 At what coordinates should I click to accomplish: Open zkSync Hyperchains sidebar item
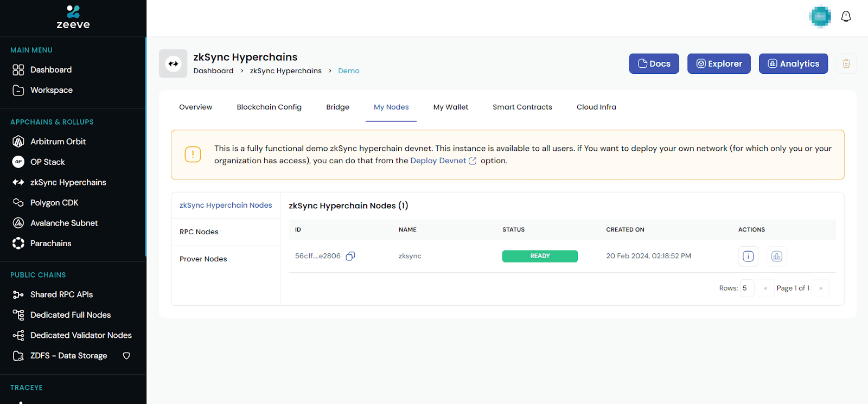point(68,182)
